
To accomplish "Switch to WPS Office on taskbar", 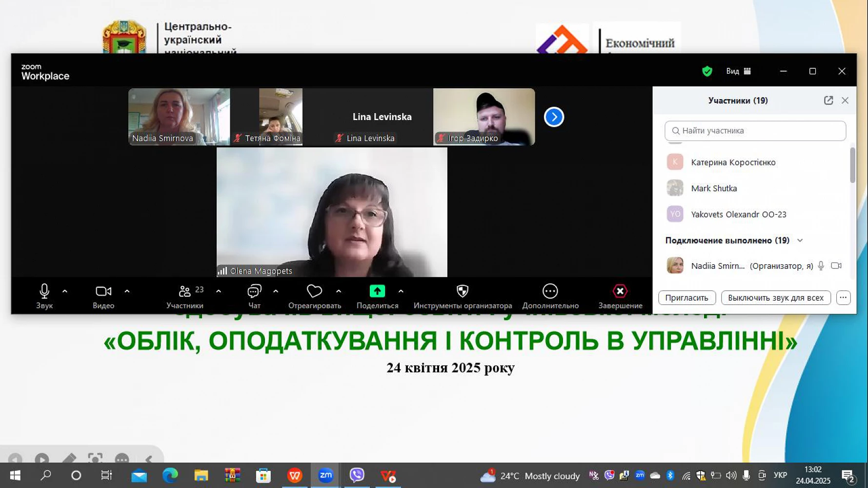I will coord(295,475).
